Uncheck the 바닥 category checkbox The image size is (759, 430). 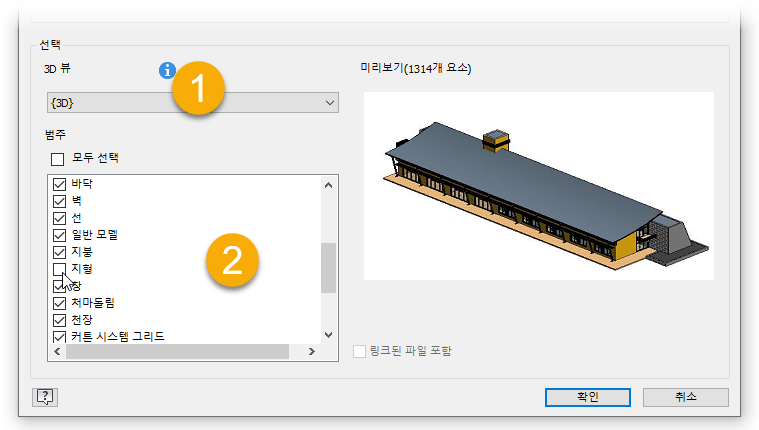[60, 184]
